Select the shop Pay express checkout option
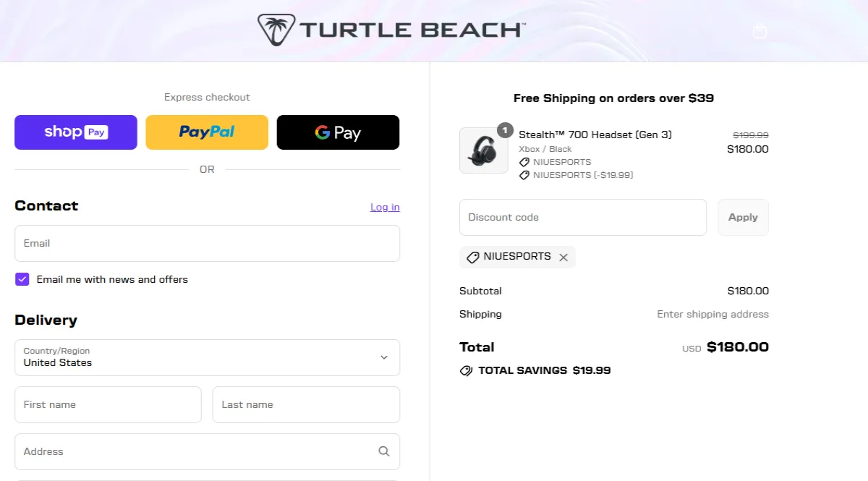 (75, 132)
